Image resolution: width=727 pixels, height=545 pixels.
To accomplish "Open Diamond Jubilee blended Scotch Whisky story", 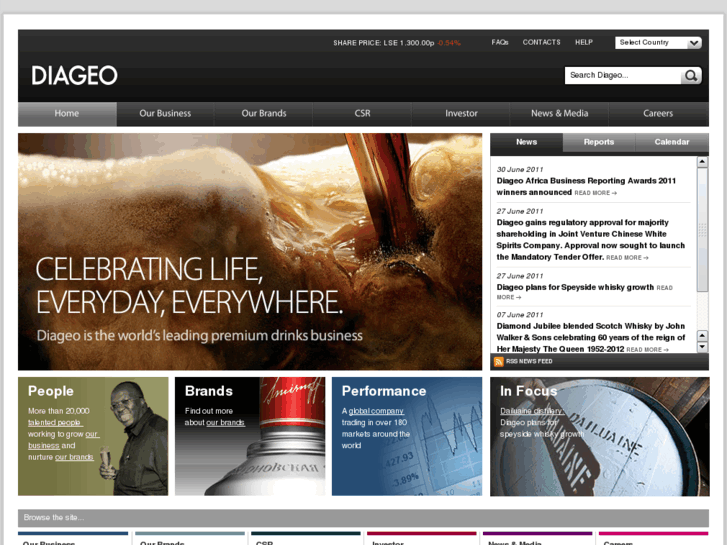I will click(591, 338).
